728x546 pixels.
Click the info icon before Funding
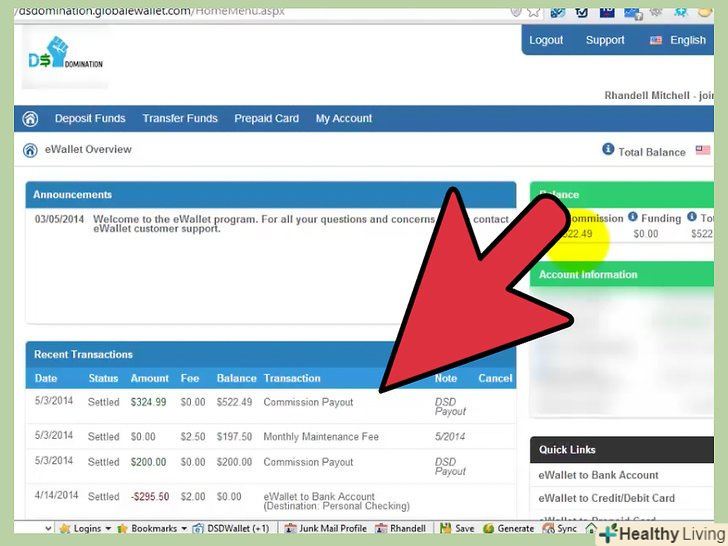632,216
